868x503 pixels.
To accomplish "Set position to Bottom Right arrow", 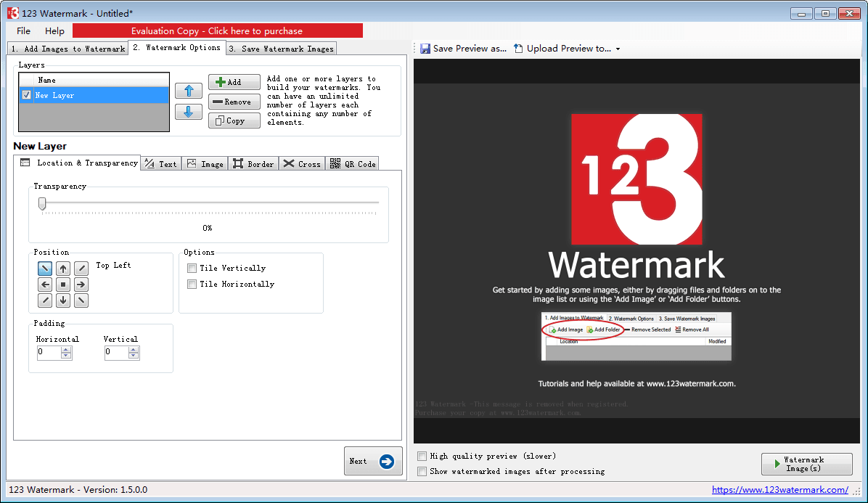I will 81,300.
